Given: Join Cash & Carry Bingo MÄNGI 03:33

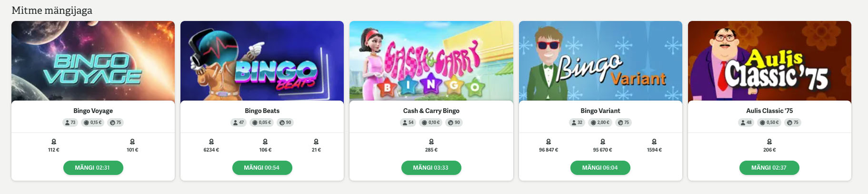Looking at the screenshot, I should pyautogui.click(x=431, y=168).
